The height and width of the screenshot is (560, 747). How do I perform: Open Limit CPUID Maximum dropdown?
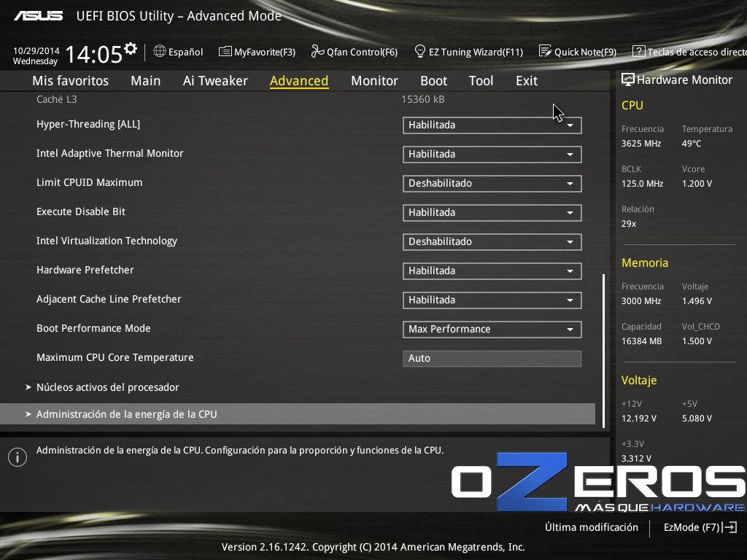pyautogui.click(x=492, y=183)
